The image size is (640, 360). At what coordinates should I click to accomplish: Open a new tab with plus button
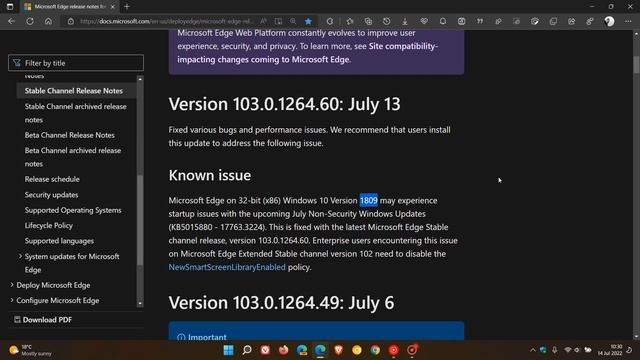point(127,7)
